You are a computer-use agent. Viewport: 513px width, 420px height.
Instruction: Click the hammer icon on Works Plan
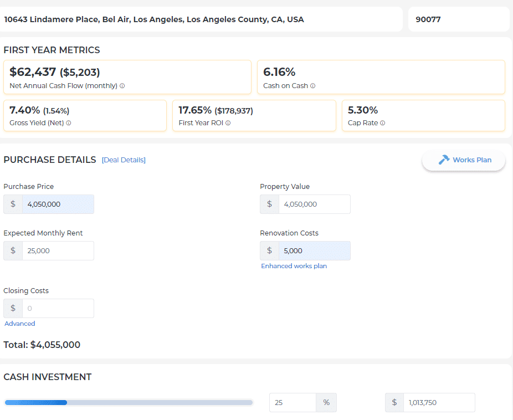coord(444,160)
